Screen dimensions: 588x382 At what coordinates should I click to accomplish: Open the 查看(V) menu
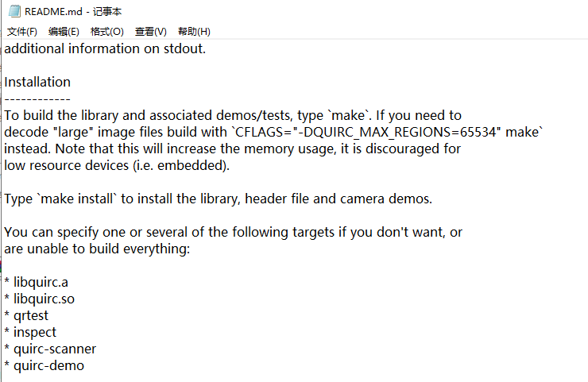(151, 32)
